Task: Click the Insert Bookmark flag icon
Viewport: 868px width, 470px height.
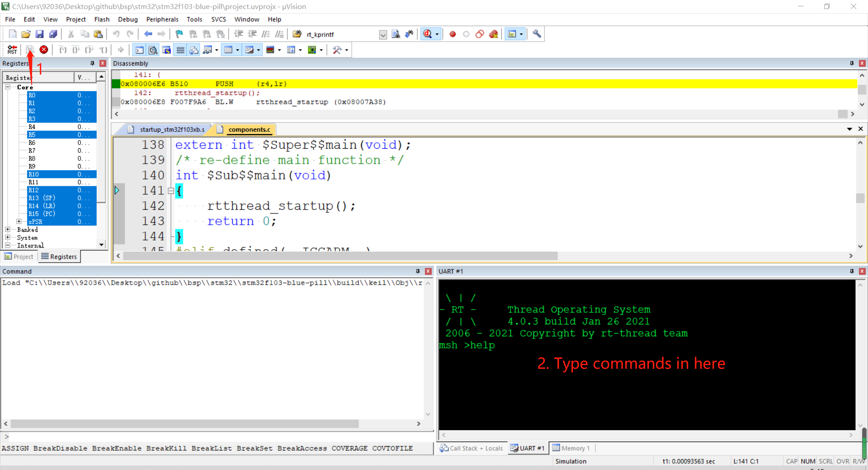Action: click(x=179, y=34)
